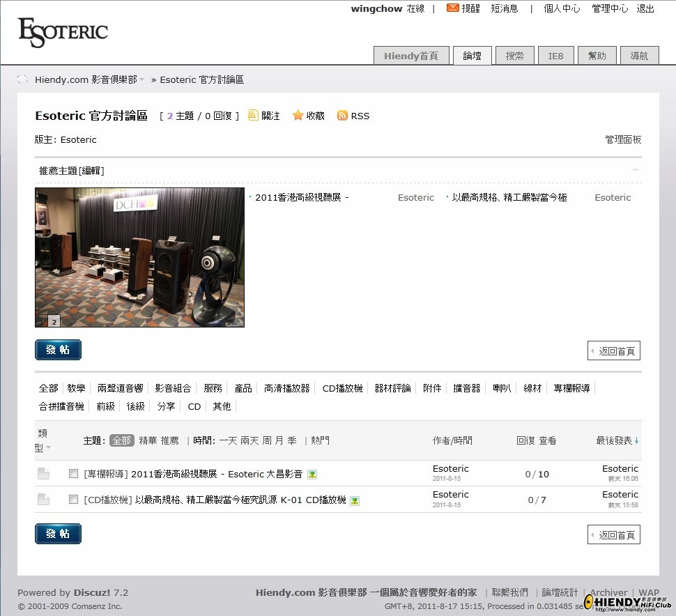Open recommended topic 2011香港高級視聽展 link
Screen dimensions: 676x616
pyautogui.click(x=302, y=197)
